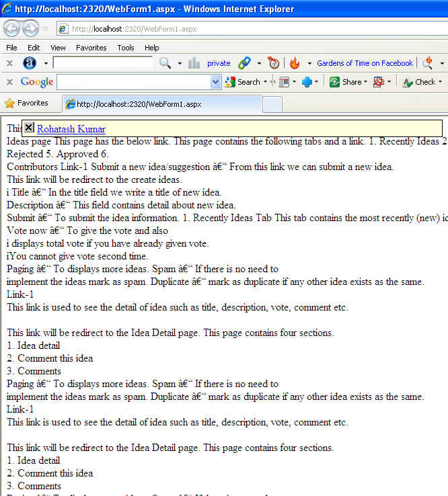Open the View menu

click(x=58, y=48)
